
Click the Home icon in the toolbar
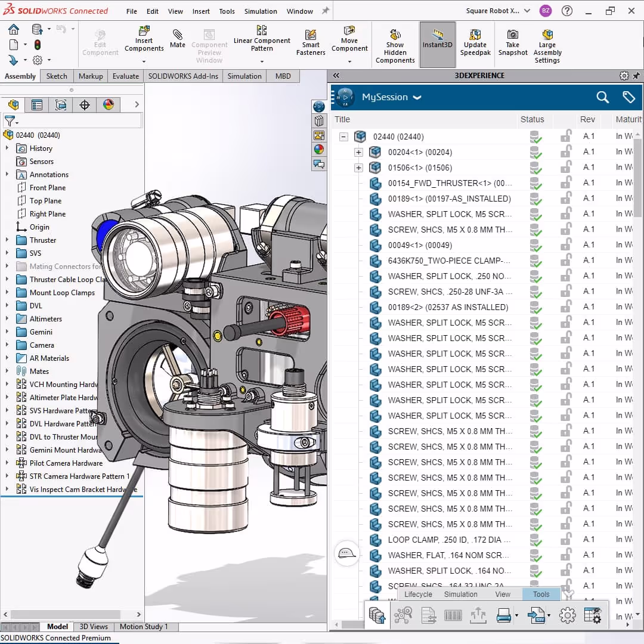pyautogui.click(x=14, y=30)
